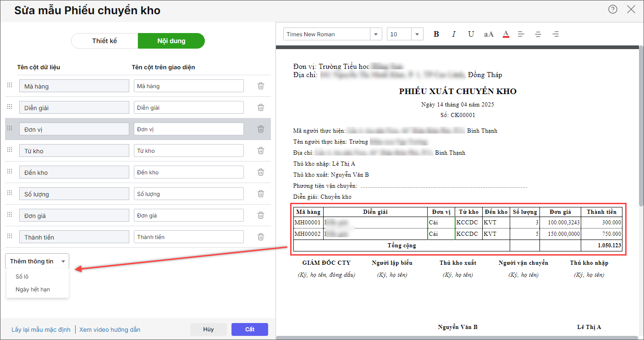Open the Xem video hướng dẫn link
The image size is (644, 340).
[x=110, y=330]
